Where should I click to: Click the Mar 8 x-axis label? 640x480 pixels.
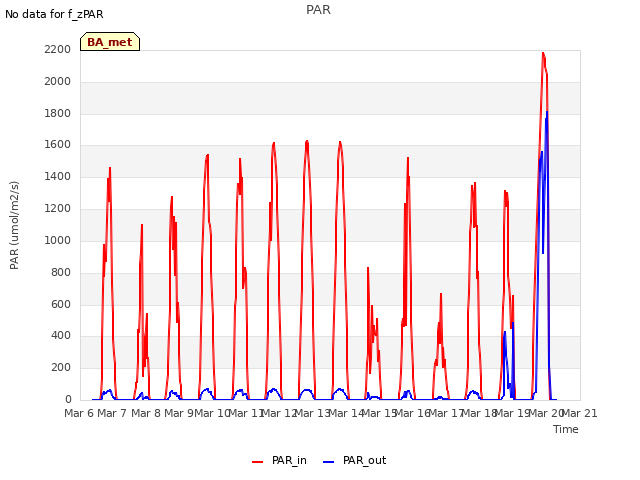click(146, 413)
